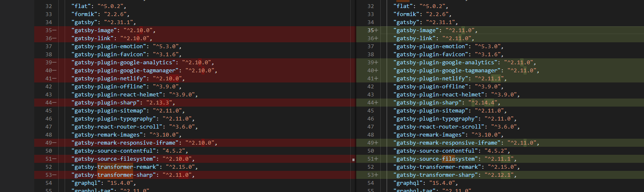The height and width of the screenshot is (192, 644).
Task: Select gatsby-plugin-sitemap line in modified pane
Action: (x=450, y=111)
